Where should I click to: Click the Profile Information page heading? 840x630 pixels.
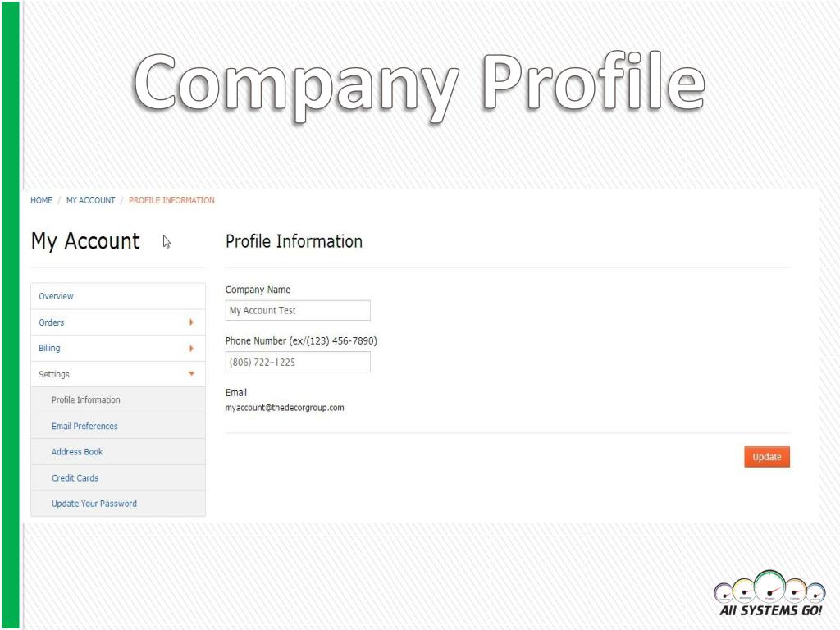(294, 242)
